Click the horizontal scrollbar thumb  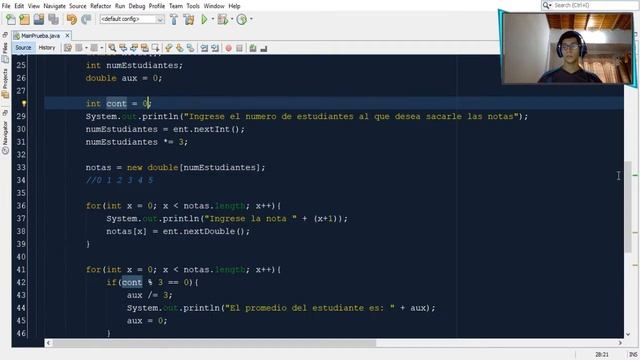tap(214, 343)
